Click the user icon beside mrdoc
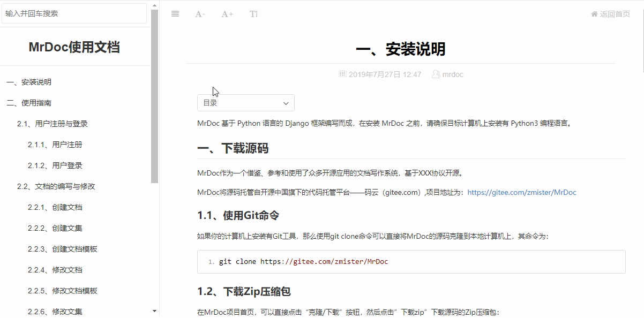The width and height of the screenshot is (644, 318). [x=436, y=74]
